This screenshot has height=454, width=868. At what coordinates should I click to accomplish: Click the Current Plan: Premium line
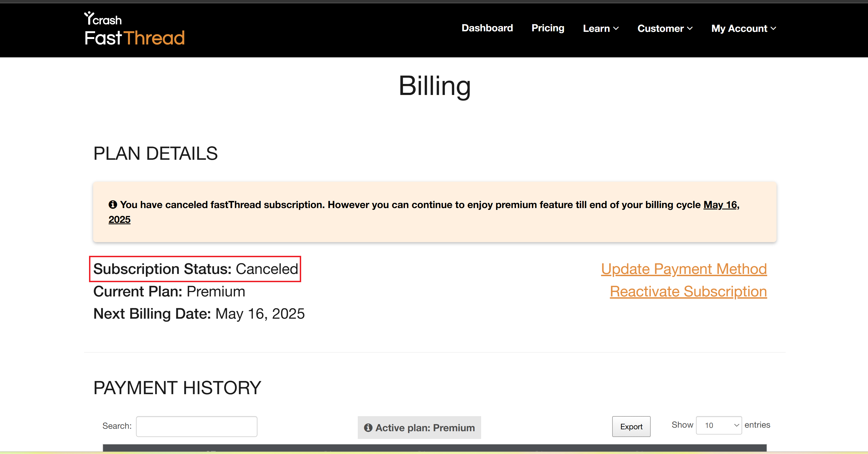[169, 292]
